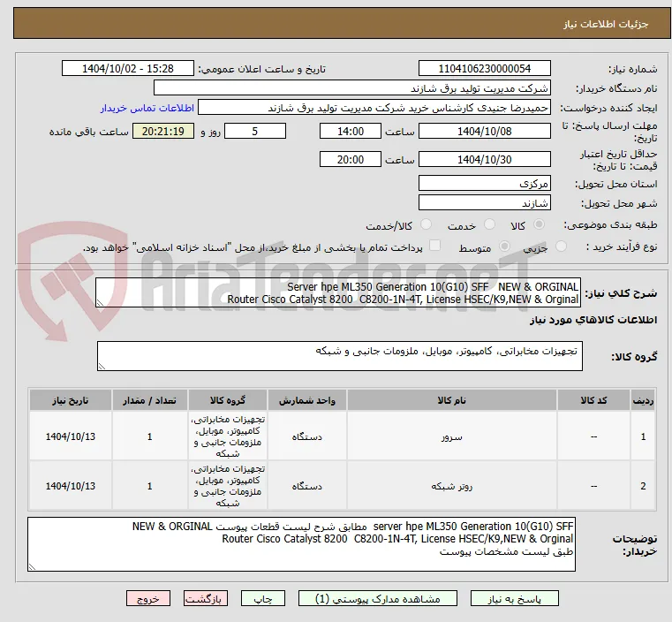
Task: Select the کالا/خدمت radio button
Action: pos(426,224)
